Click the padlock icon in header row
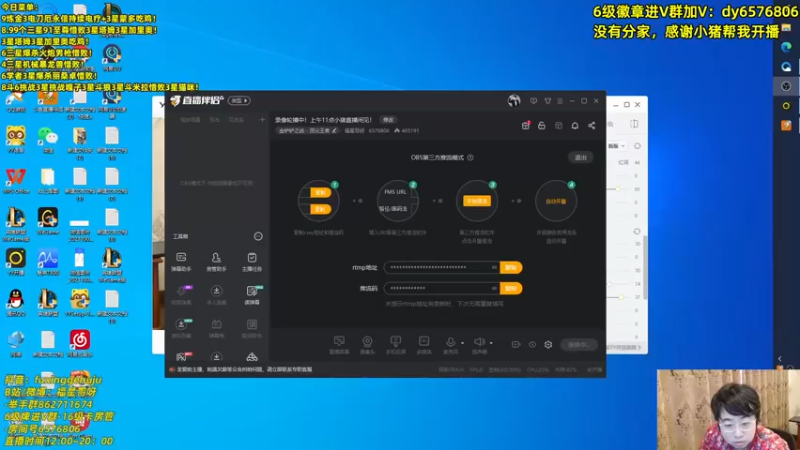Screen dimensions: 800x450 point(542,125)
